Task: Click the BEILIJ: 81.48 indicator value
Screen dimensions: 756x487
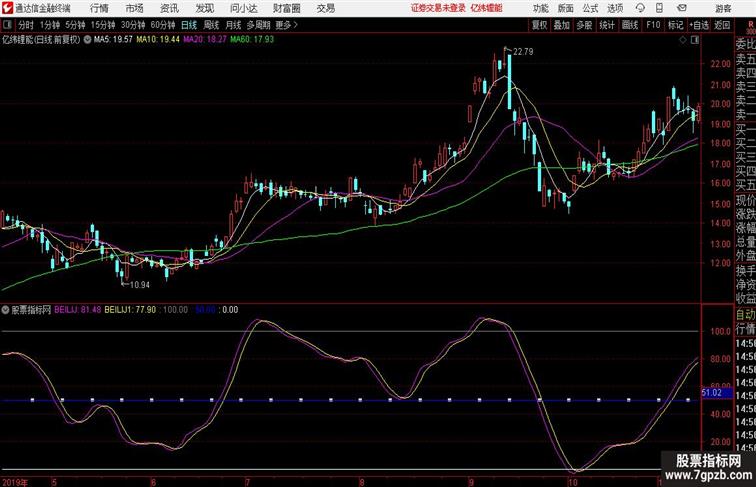Action: pyautogui.click(x=78, y=310)
